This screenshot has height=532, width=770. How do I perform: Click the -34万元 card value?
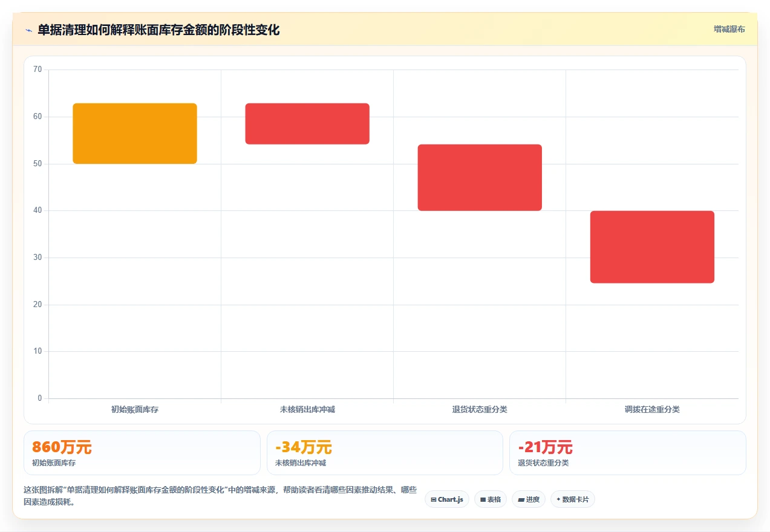[304, 448]
